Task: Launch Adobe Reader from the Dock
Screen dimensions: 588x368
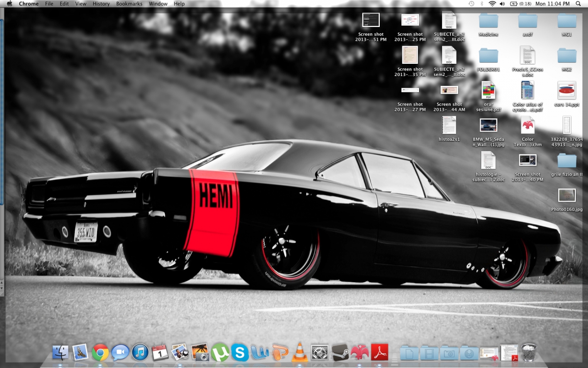Action: (x=380, y=352)
